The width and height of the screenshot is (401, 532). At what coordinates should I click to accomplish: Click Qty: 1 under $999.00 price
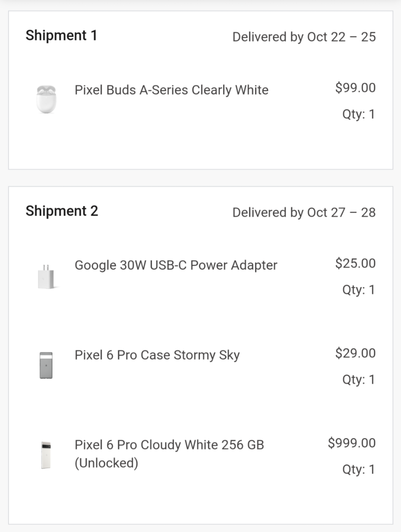coord(359,469)
